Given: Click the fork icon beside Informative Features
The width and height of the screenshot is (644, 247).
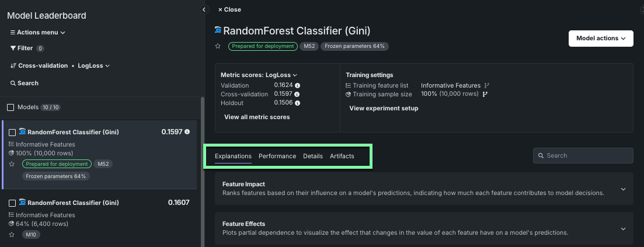Looking at the screenshot, I should (487, 85).
